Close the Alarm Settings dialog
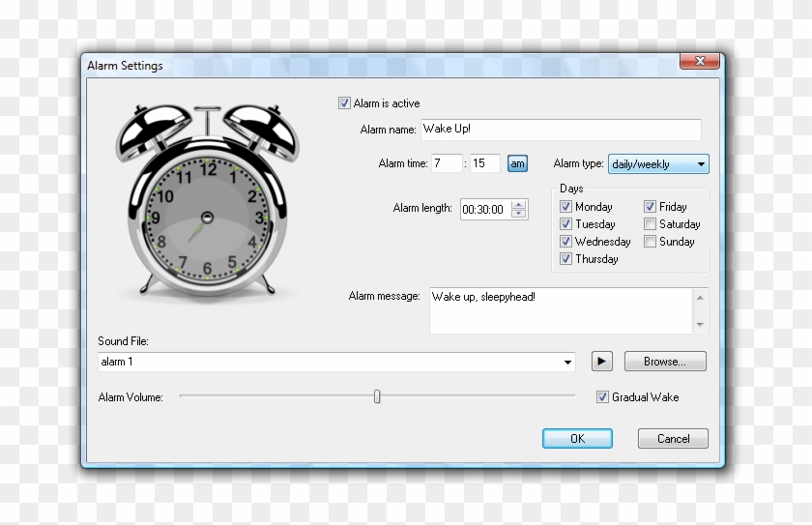The width and height of the screenshot is (812, 525). coord(700,61)
